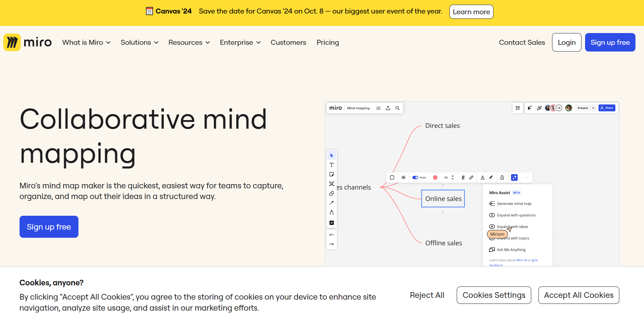Select the sticky note tool
644x322 pixels.
tap(331, 175)
